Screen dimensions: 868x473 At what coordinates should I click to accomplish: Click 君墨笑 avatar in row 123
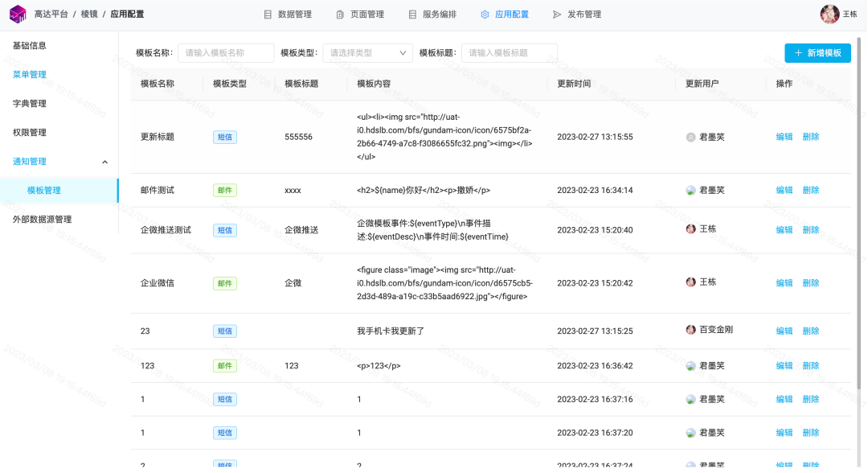[x=691, y=366]
